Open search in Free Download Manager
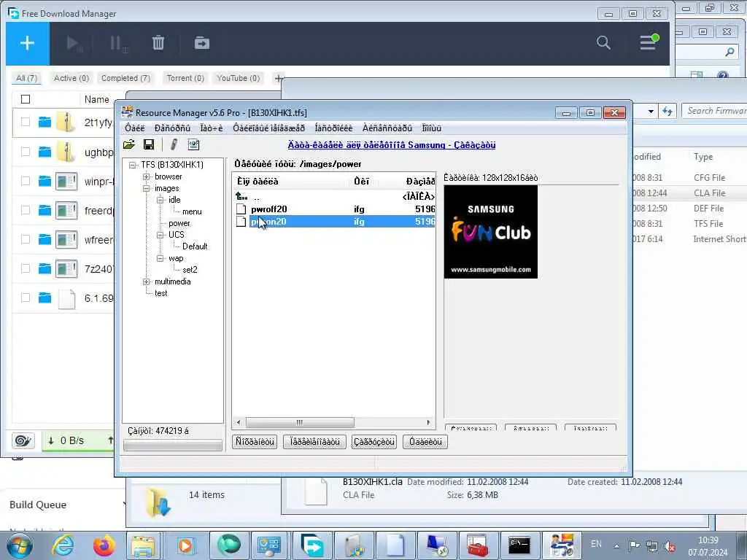747x560 pixels. (603, 42)
